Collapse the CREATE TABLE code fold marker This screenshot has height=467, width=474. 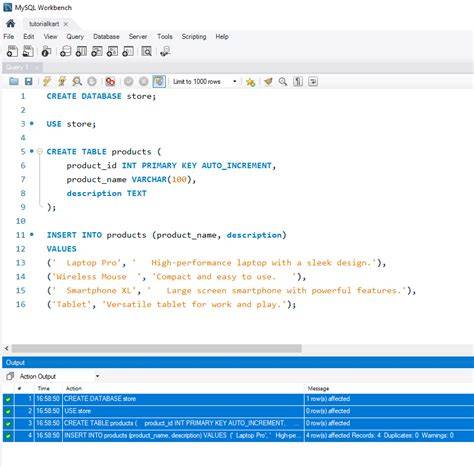pyautogui.click(x=40, y=152)
